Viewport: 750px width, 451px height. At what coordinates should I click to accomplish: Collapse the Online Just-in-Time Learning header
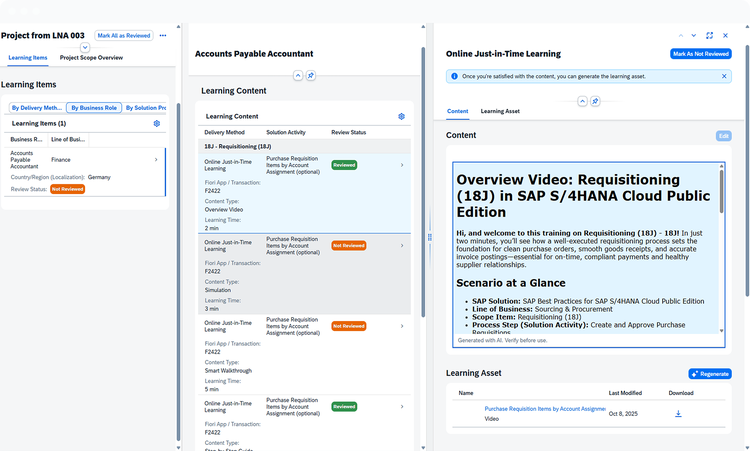click(x=582, y=101)
